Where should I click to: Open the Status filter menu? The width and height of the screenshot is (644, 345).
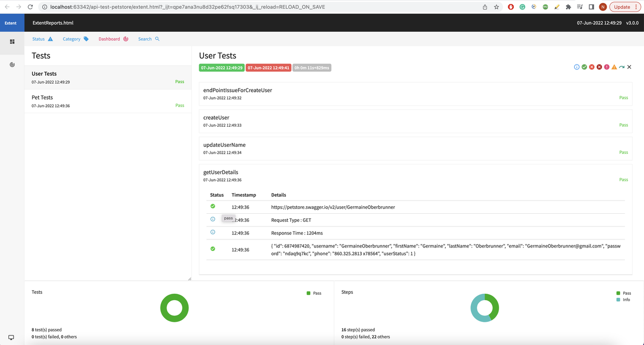(42, 39)
